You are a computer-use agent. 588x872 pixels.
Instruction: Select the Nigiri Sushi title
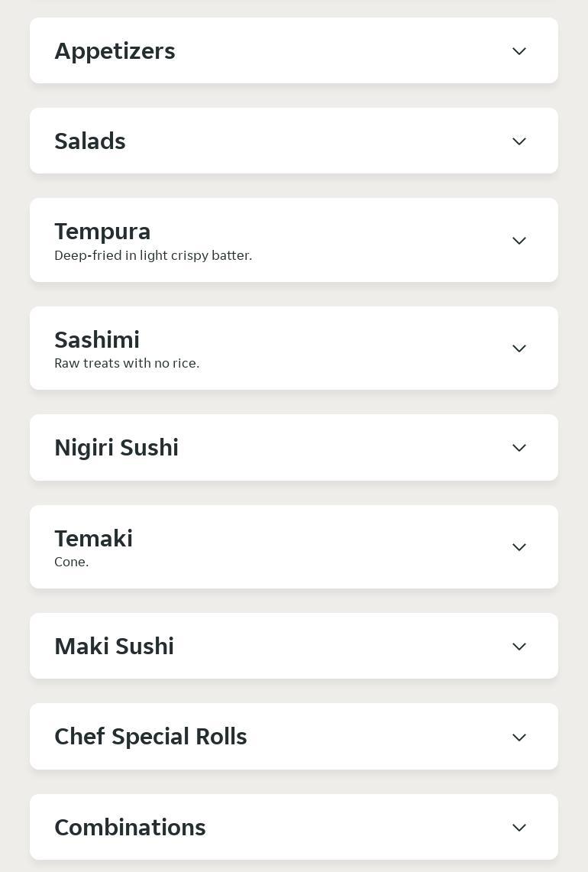click(117, 448)
